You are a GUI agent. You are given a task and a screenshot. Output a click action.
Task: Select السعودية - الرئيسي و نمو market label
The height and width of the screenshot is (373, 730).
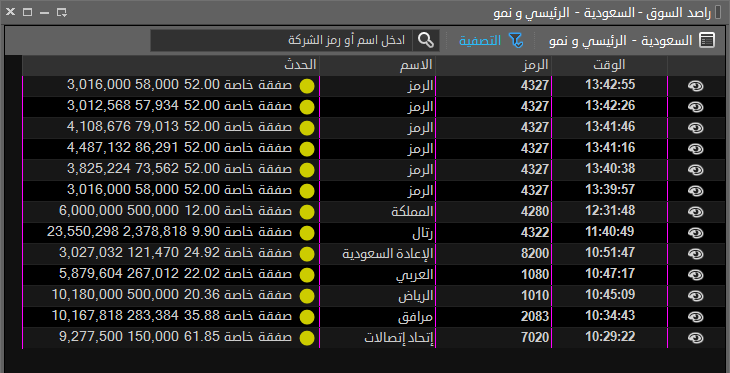click(621, 41)
